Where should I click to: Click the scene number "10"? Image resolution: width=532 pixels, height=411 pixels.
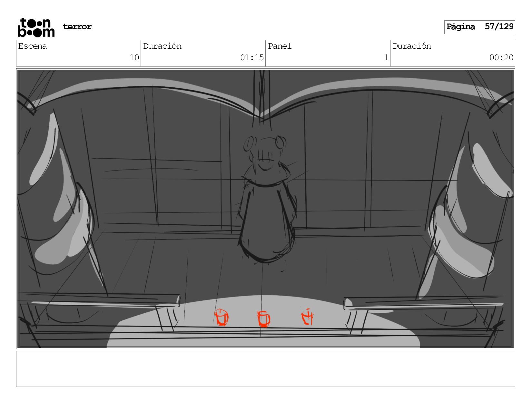pyautogui.click(x=134, y=58)
